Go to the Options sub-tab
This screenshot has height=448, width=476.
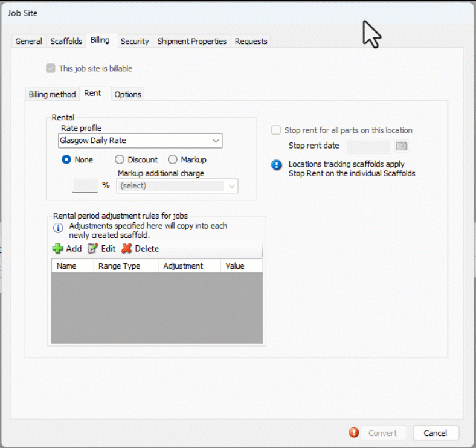click(x=127, y=94)
